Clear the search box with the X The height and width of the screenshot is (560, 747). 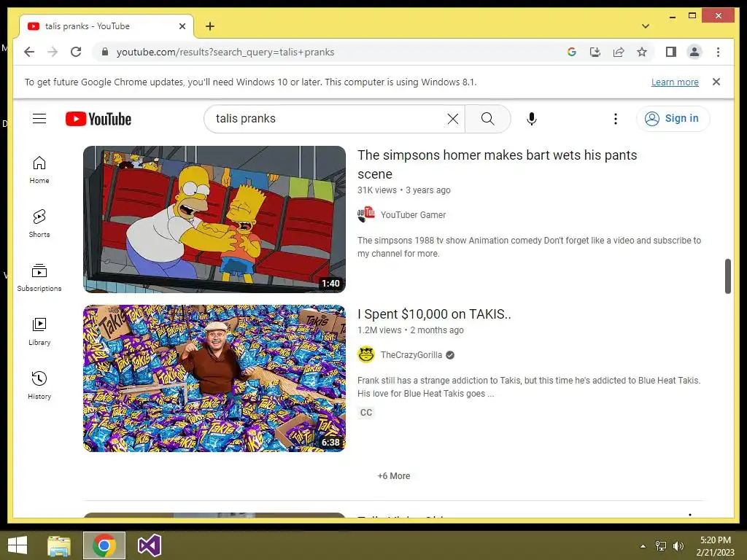pyautogui.click(x=453, y=119)
